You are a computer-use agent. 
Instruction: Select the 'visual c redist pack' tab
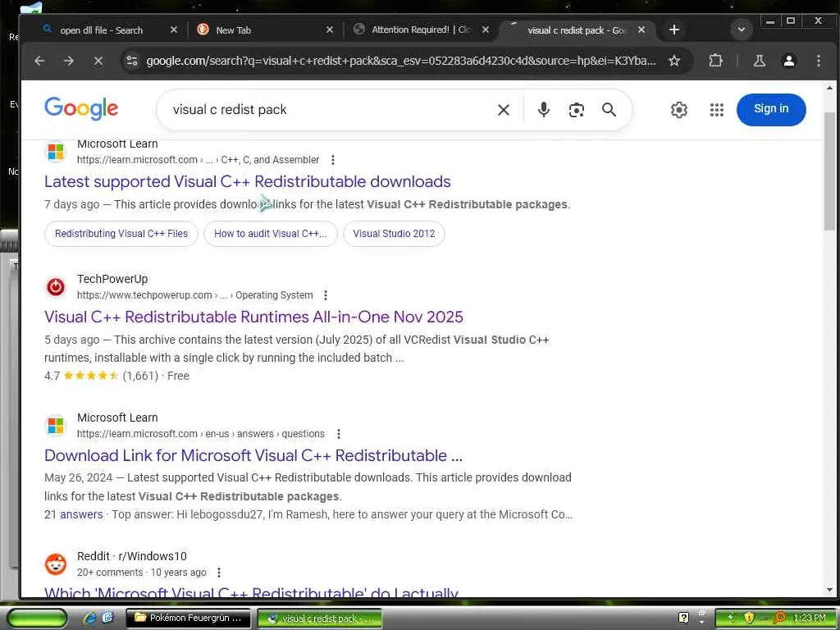click(x=576, y=30)
